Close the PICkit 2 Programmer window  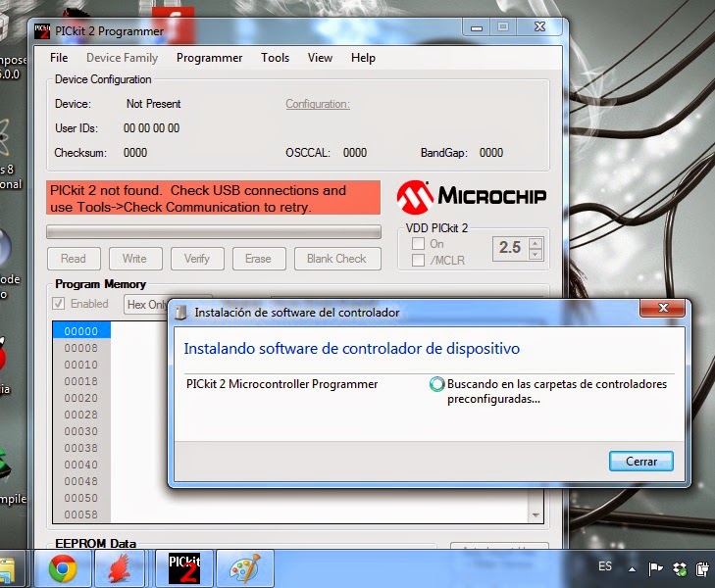click(x=539, y=27)
